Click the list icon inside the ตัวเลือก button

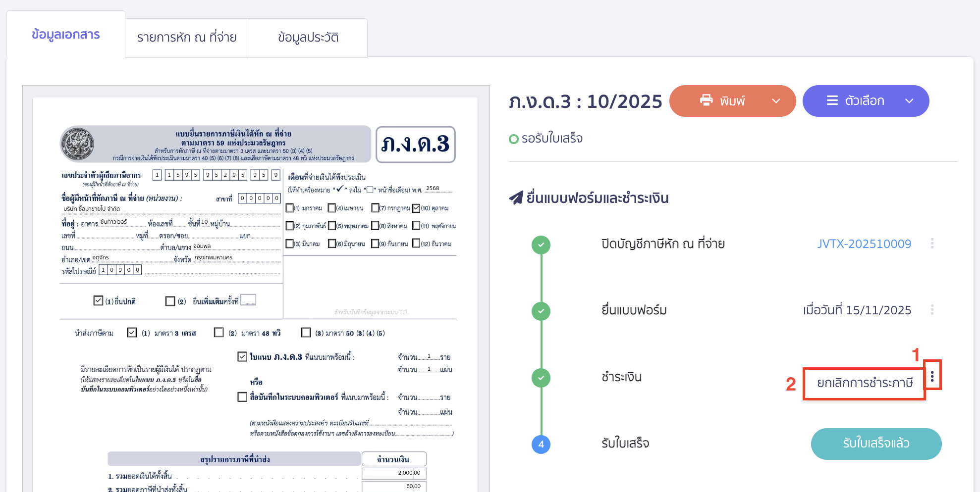[x=832, y=100]
